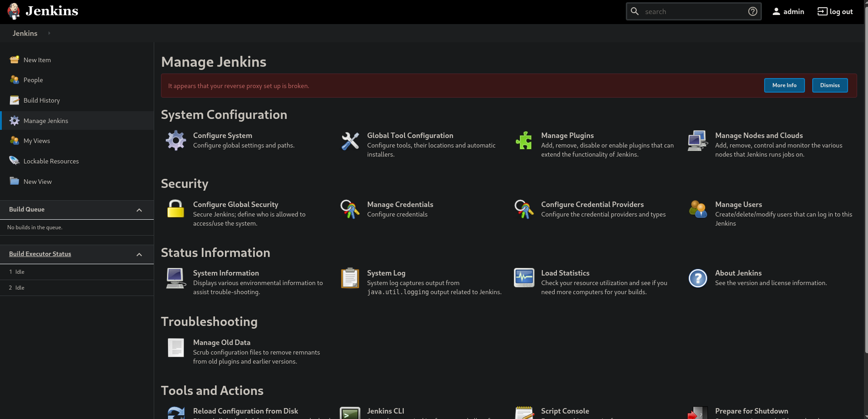Click the search input field
The height and width of the screenshot is (419, 868).
pyautogui.click(x=694, y=11)
